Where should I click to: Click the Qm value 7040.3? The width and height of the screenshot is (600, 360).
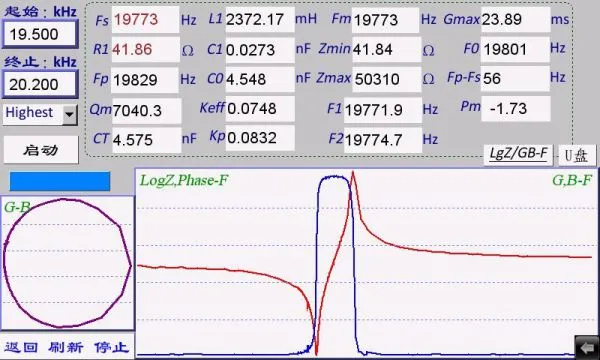pyautogui.click(x=147, y=111)
